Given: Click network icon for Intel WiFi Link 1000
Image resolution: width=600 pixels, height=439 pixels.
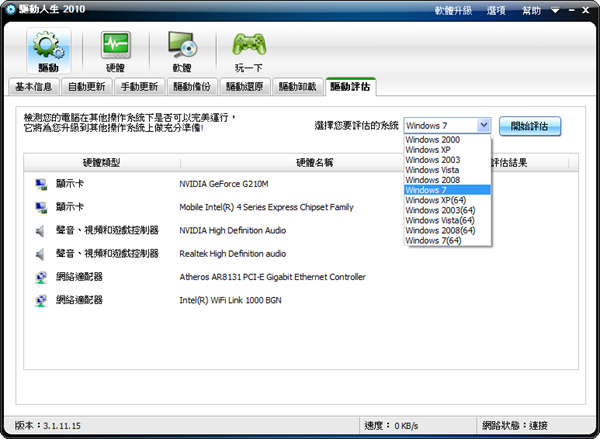Looking at the screenshot, I should click(41, 301).
